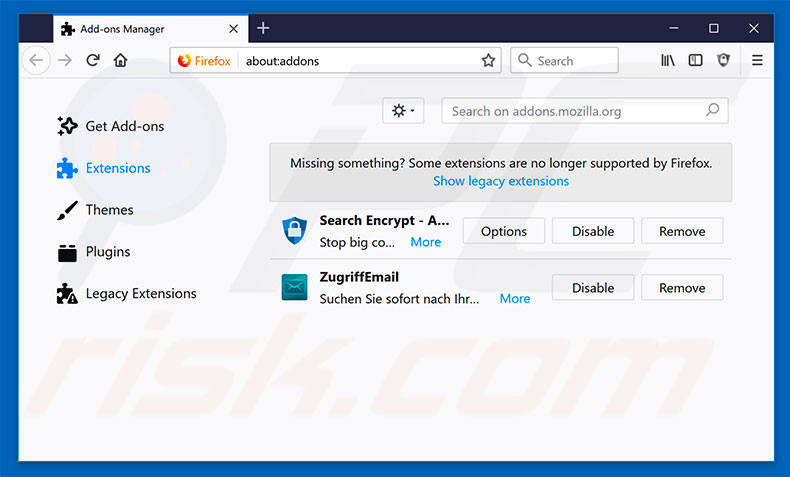Viewport: 790px width, 477px height.
Task: Open the Library icon in toolbar
Action: coord(667,61)
